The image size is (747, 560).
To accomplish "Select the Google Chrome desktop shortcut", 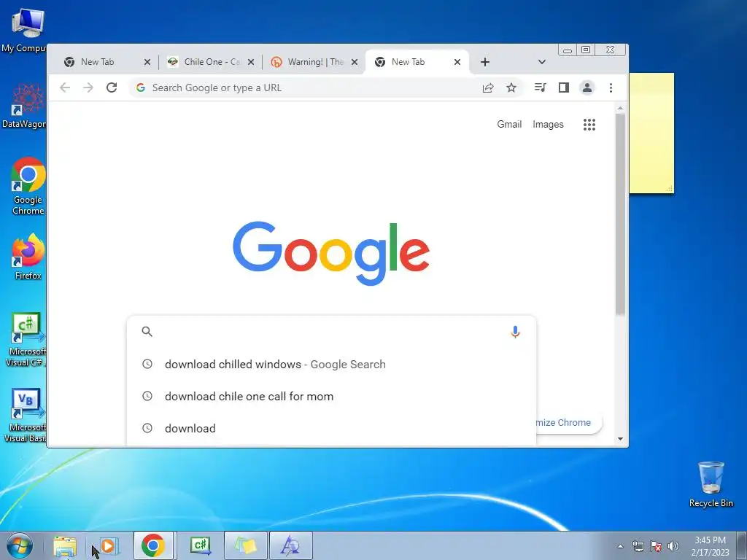I will (x=28, y=187).
